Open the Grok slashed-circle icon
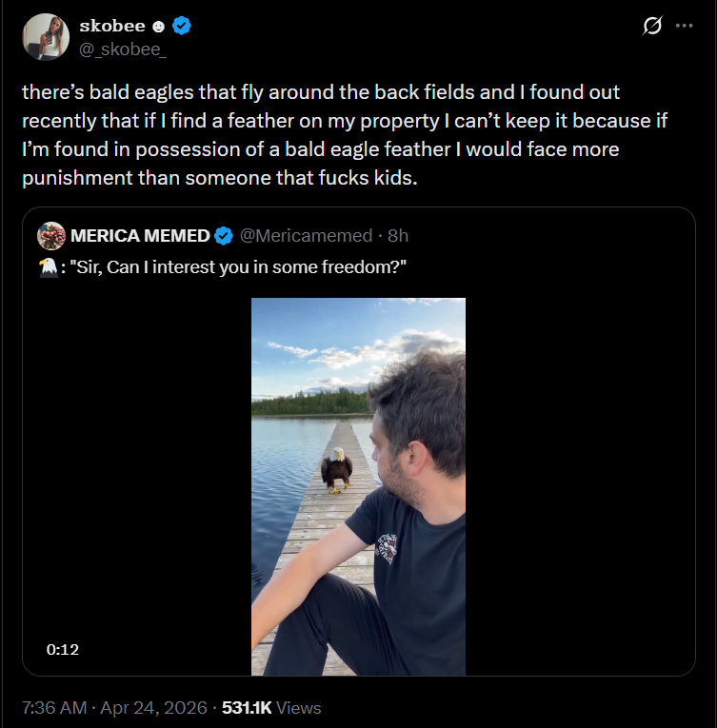The image size is (717, 728). click(652, 27)
